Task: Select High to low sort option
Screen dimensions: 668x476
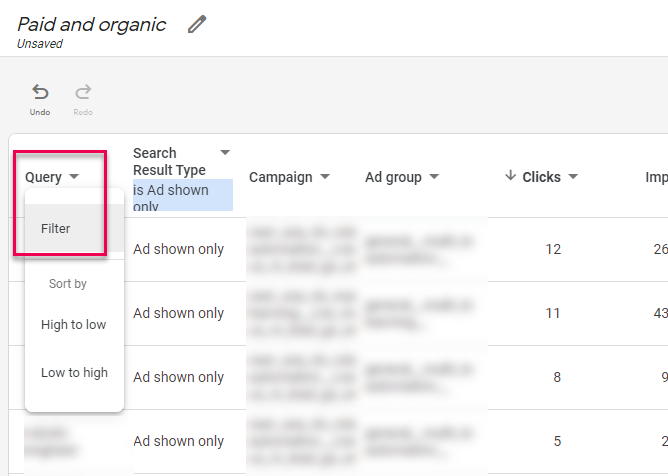Action: click(73, 325)
